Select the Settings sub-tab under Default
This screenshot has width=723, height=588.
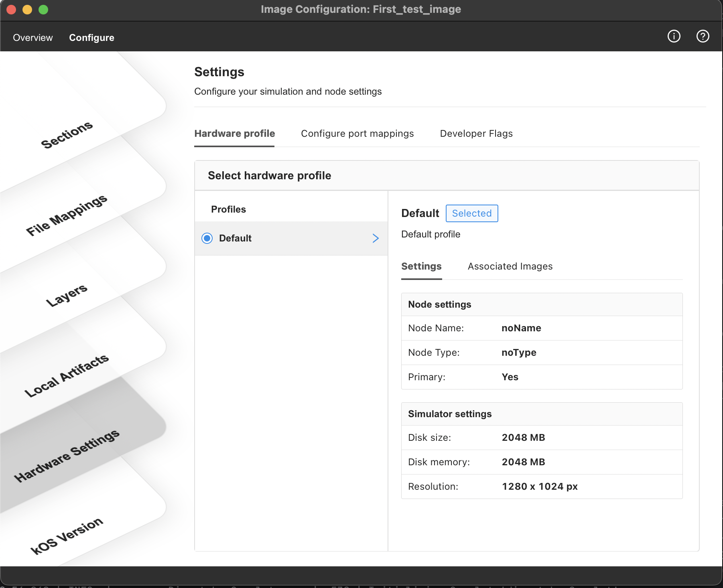coord(421,266)
